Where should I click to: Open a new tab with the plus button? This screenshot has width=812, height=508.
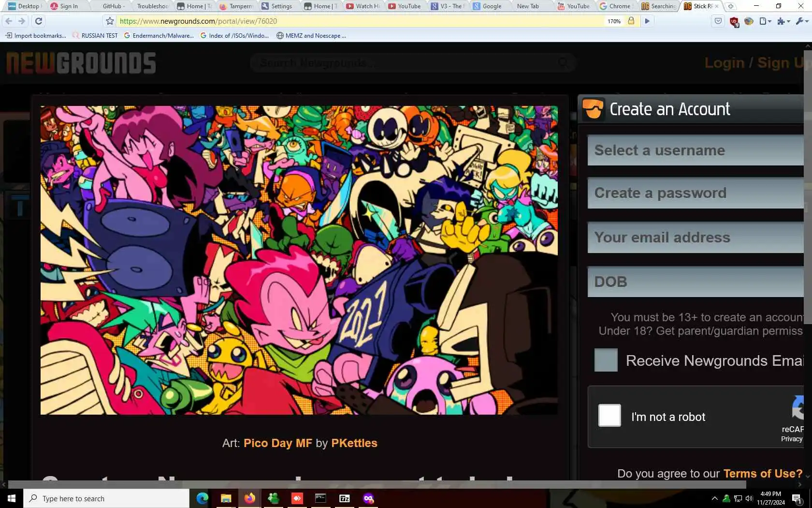[x=731, y=6]
